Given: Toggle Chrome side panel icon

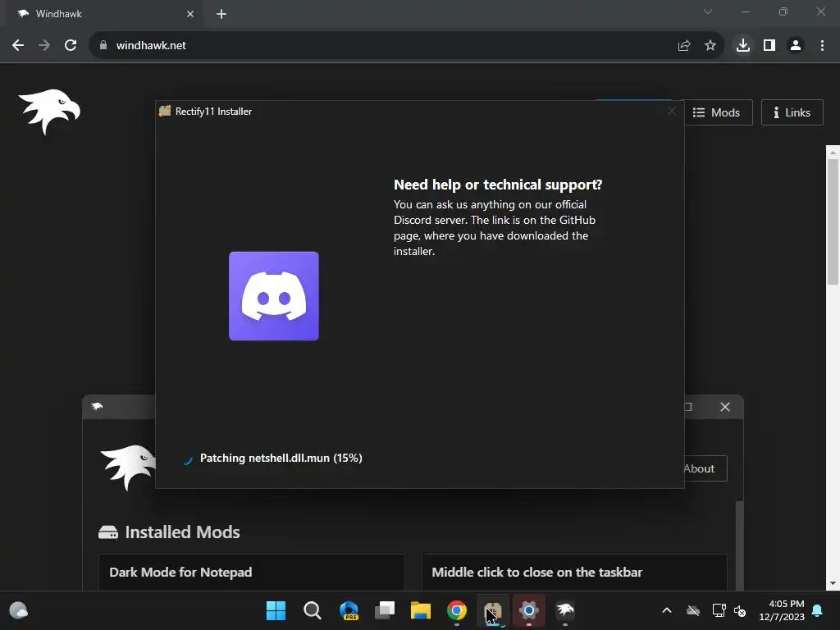Looking at the screenshot, I should coord(769,46).
